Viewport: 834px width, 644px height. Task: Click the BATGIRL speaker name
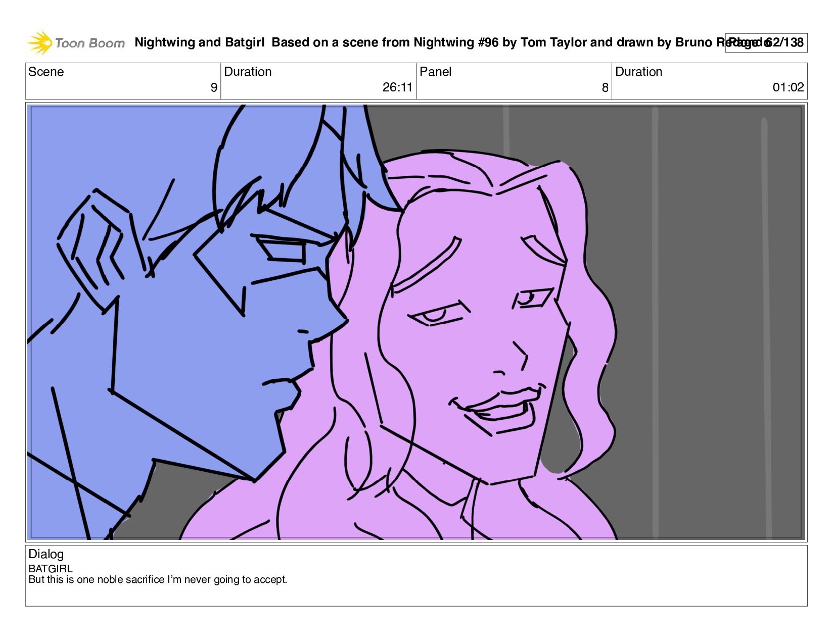[51, 569]
